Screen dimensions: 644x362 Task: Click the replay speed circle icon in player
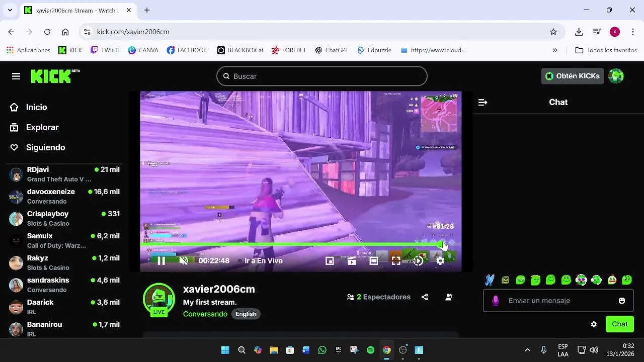point(418,260)
